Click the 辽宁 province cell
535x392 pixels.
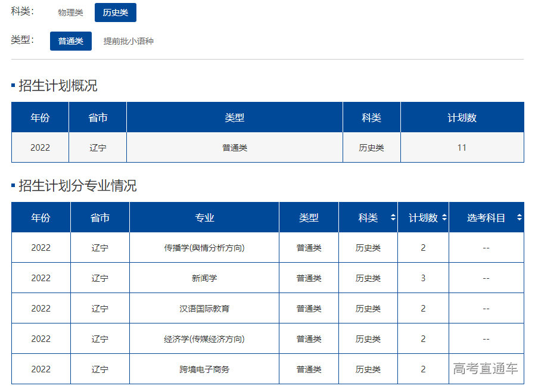pyautogui.click(x=98, y=147)
